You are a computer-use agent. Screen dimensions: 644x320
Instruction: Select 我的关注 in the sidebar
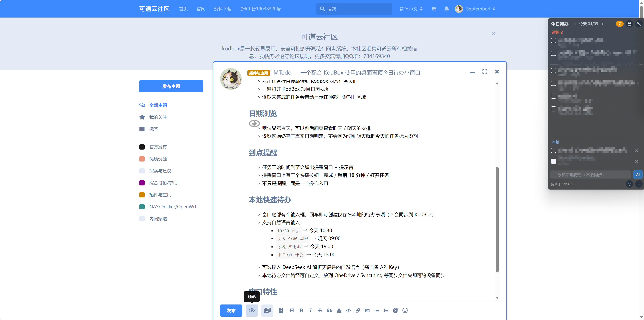(x=158, y=117)
